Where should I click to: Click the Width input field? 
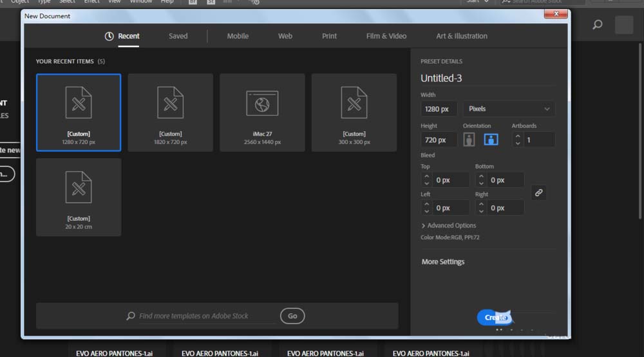click(438, 109)
